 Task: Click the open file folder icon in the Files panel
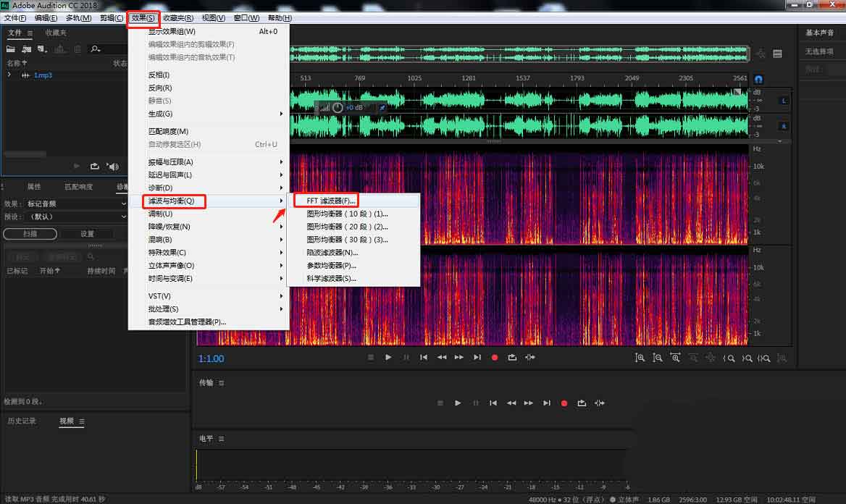[x=11, y=49]
